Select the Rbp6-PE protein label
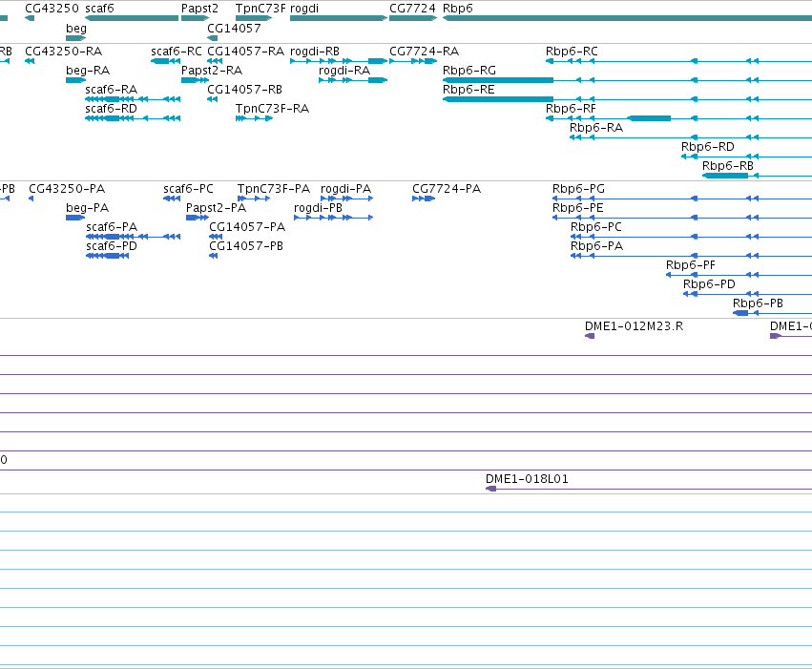This screenshot has height=669, width=812. click(578, 208)
